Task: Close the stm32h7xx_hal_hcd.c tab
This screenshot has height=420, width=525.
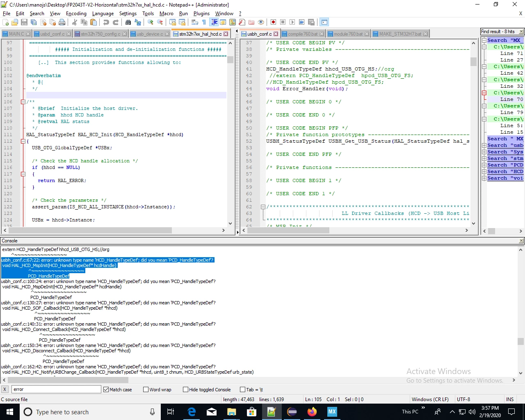Action: point(226,34)
